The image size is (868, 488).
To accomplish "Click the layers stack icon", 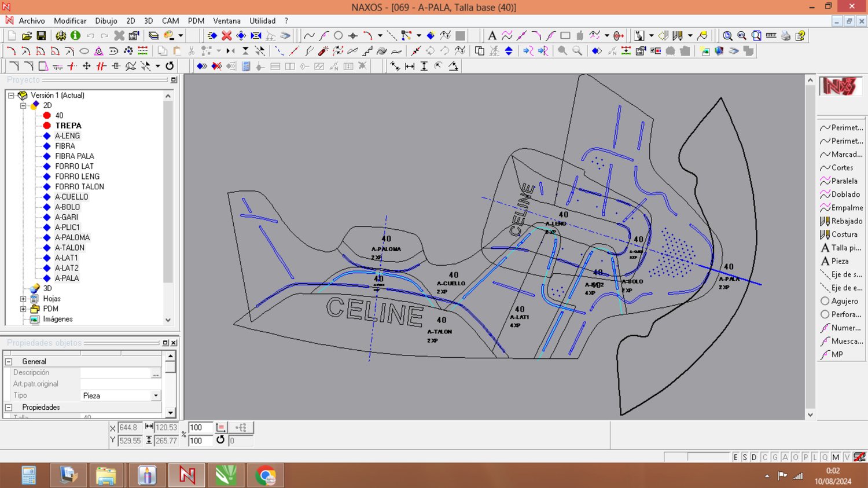I will (153, 36).
